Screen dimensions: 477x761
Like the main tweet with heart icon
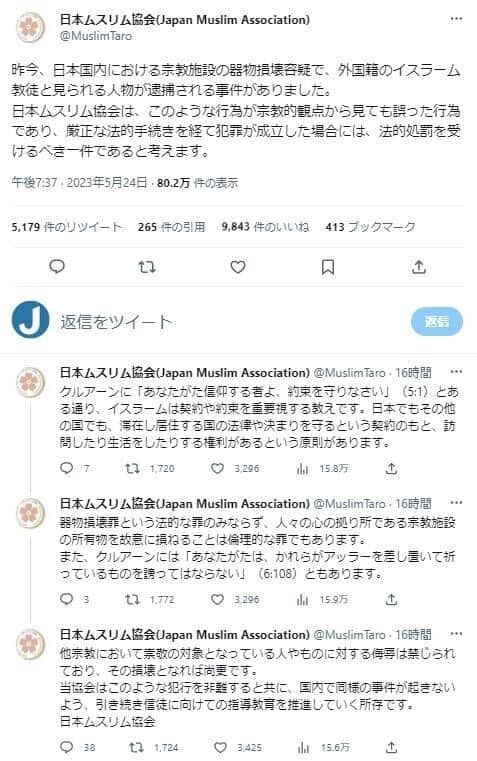click(238, 266)
